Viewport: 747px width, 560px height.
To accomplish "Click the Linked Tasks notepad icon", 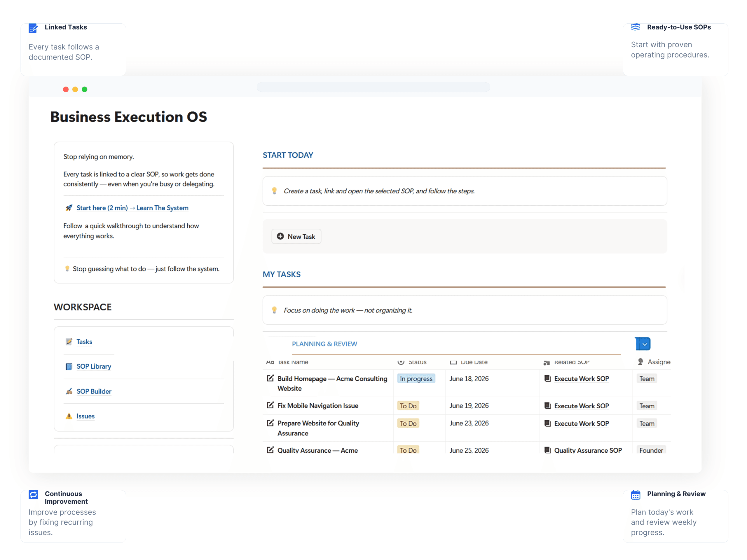I will pyautogui.click(x=33, y=28).
